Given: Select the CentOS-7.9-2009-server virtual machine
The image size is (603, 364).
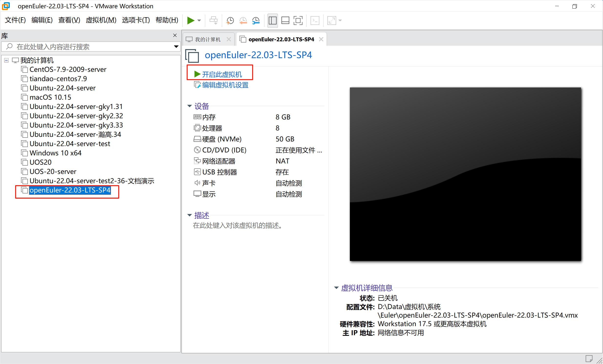Looking at the screenshot, I should tap(68, 69).
